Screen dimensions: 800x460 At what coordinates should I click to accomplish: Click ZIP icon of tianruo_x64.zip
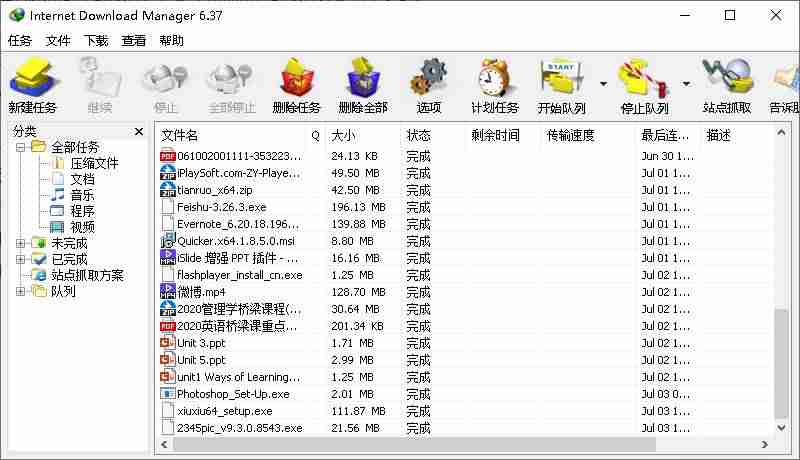(168, 190)
